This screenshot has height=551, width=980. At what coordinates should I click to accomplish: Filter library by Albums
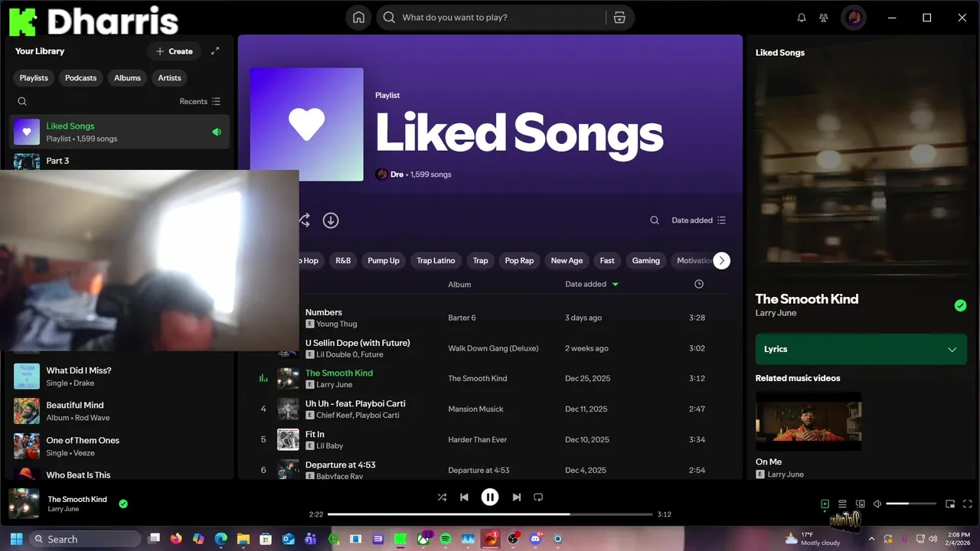tap(127, 78)
